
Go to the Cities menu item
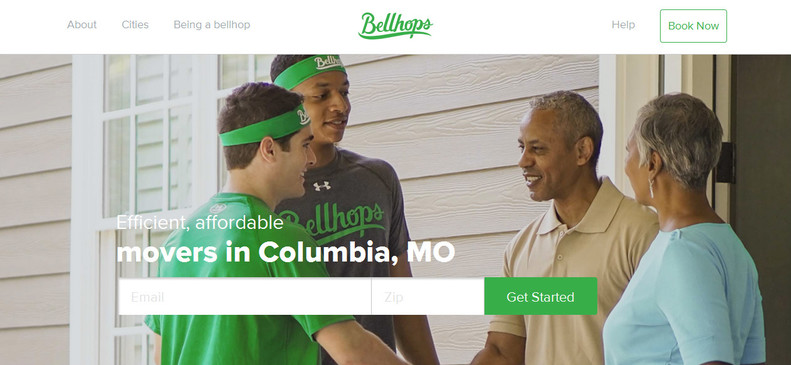pos(135,25)
